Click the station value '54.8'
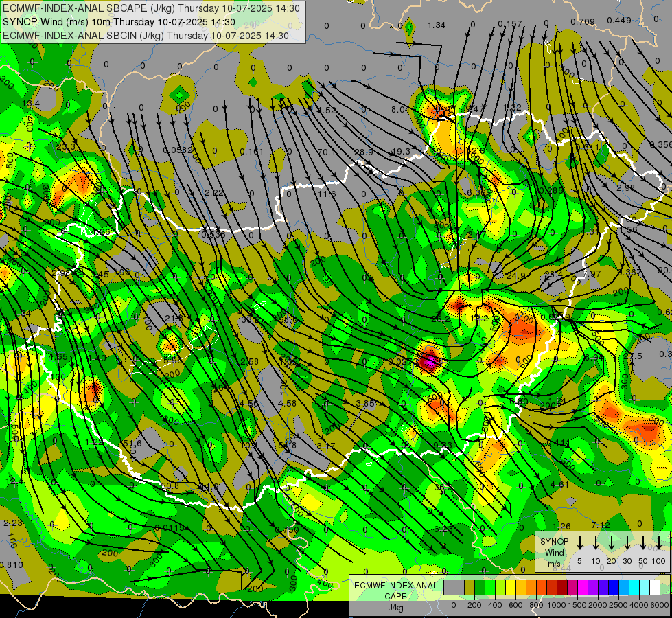This screenshot has height=618, width=672. (x=287, y=446)
